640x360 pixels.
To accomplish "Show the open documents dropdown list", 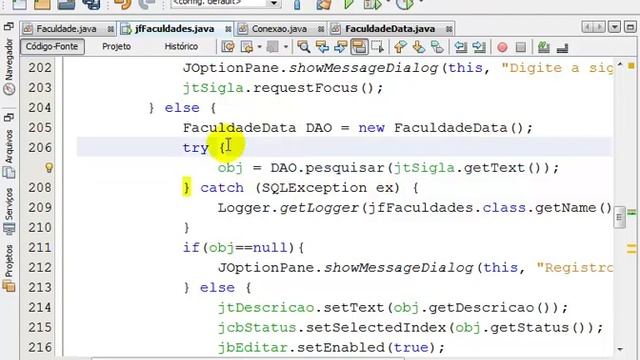I will (x=614, y=28).
